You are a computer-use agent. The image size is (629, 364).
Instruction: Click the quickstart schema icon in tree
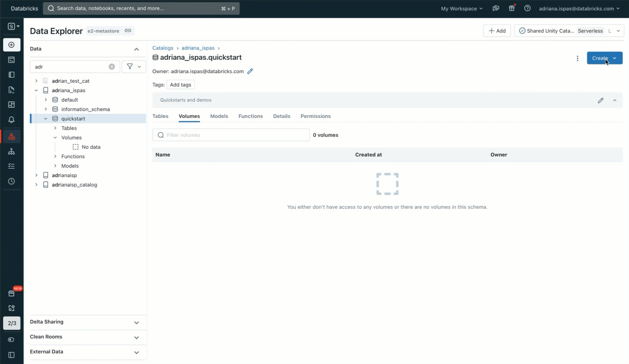[x=55, y=119]
